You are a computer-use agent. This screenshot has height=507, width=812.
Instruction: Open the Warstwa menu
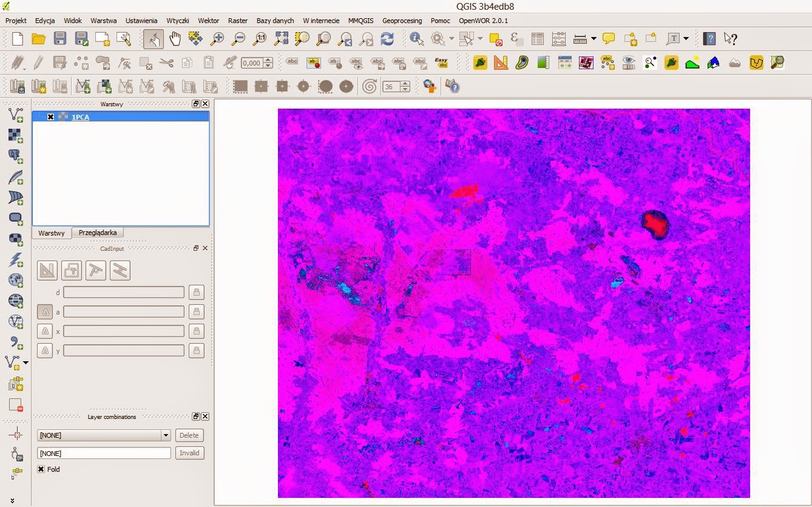click(103, 21)
